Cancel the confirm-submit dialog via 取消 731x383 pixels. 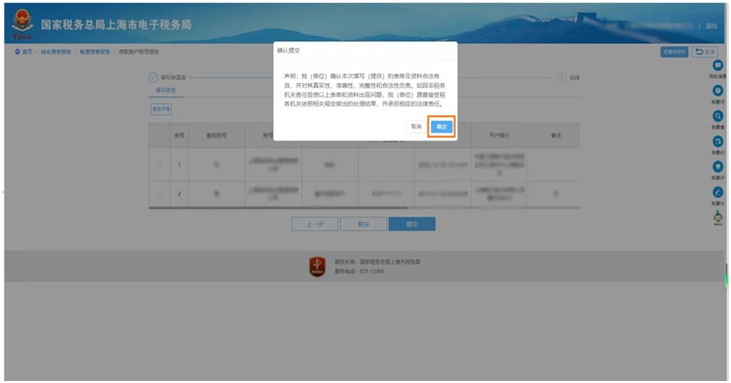click(416, 126)
